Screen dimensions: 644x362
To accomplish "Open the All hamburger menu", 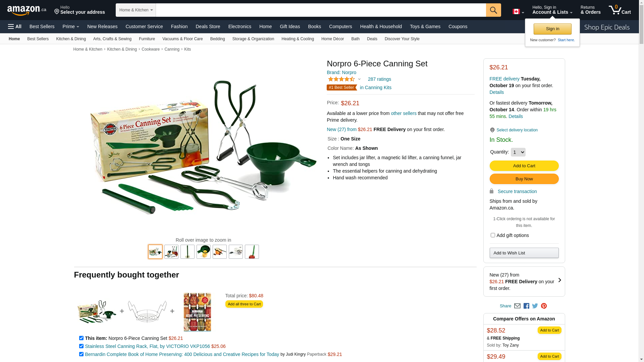I will (15, 26).
